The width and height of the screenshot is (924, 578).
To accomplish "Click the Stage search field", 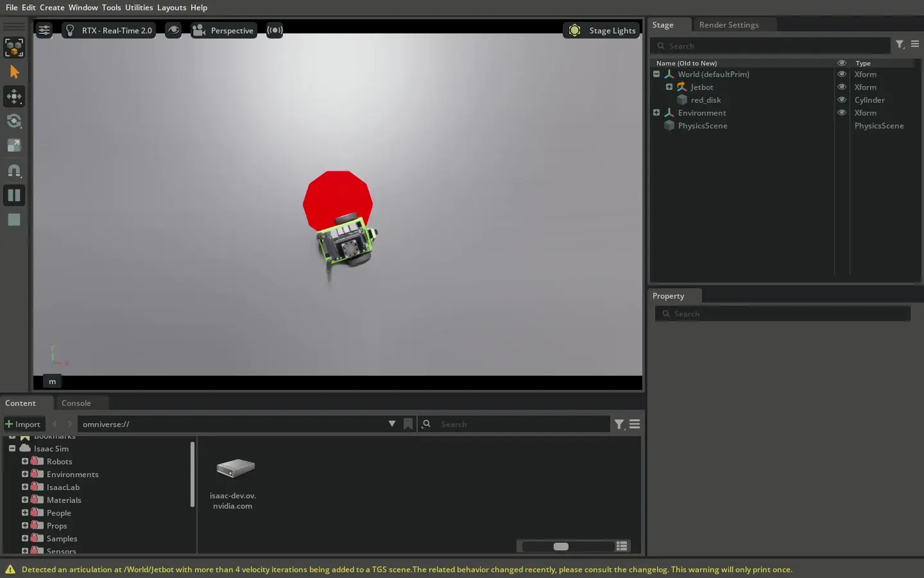I will 770,46.
